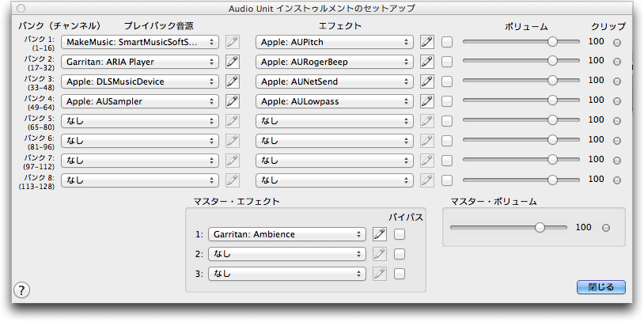Viewport: 644px width, 322px height.
Task: Toggle bypass checkbox for master effect 3
Action: click(400, 274)
